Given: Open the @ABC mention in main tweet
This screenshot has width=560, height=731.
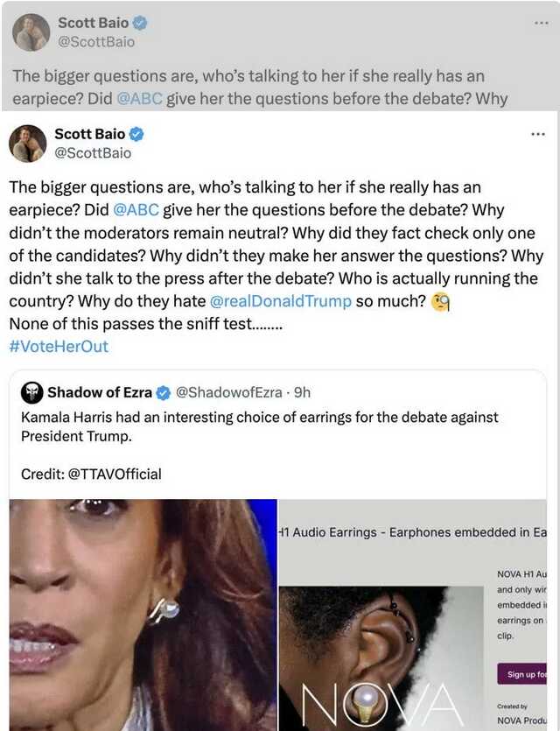Looking at the screenshot, I should pyautogui.click(x=136, y=210).
